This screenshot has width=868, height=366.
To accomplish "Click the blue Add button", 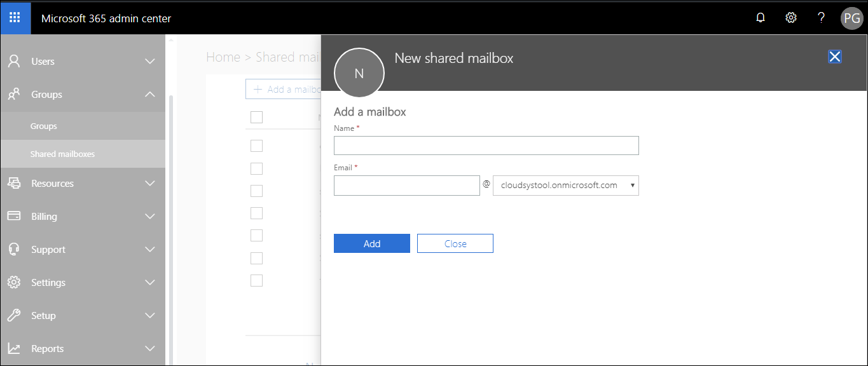I will tap(372, 243).
